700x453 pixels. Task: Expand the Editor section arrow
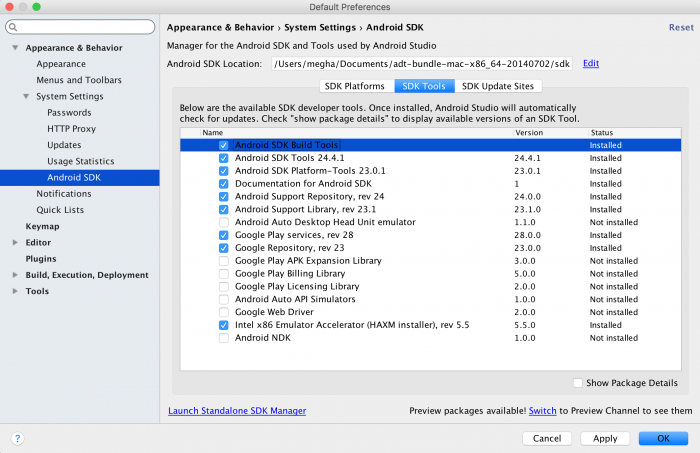(x=15, y=242)
